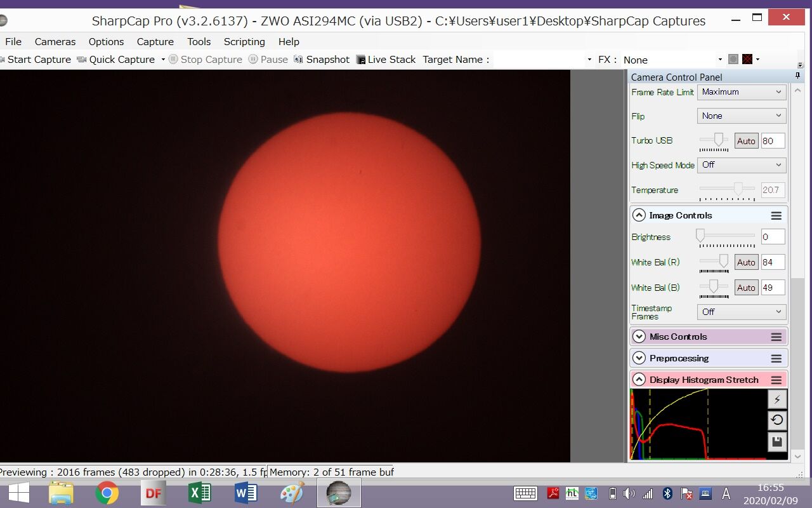Click the battery status tray icon
The width and height of the screenshot is (812, 508).
click(612, 493)
